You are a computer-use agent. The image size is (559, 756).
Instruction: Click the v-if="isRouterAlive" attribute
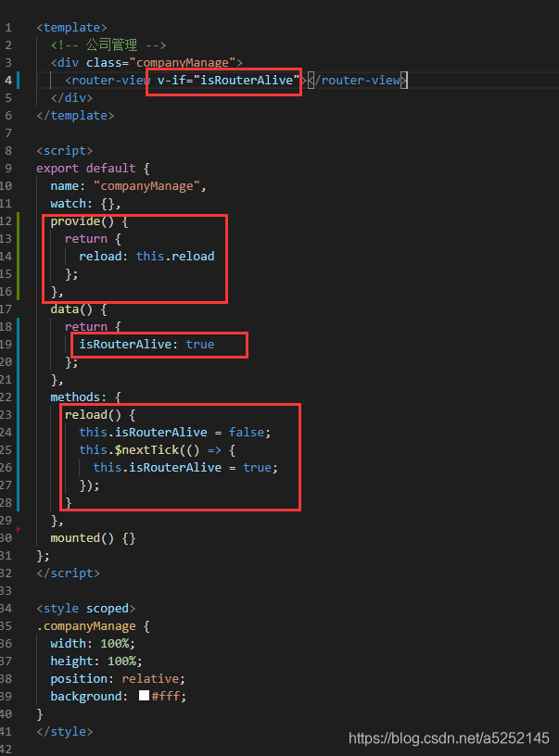tap(229, 81)
